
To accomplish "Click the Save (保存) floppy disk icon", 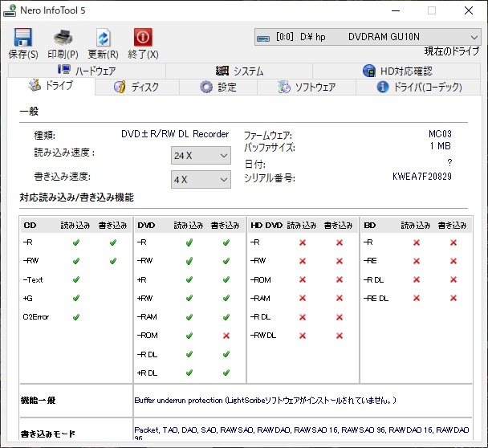I will coord(23,38).
